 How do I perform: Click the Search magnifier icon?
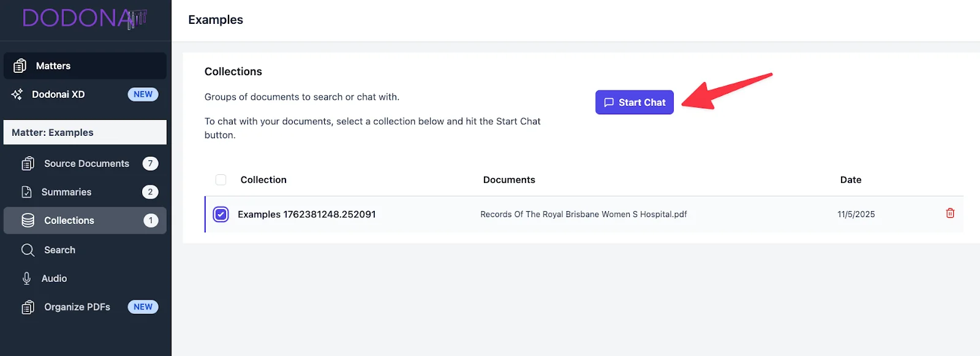28,250
